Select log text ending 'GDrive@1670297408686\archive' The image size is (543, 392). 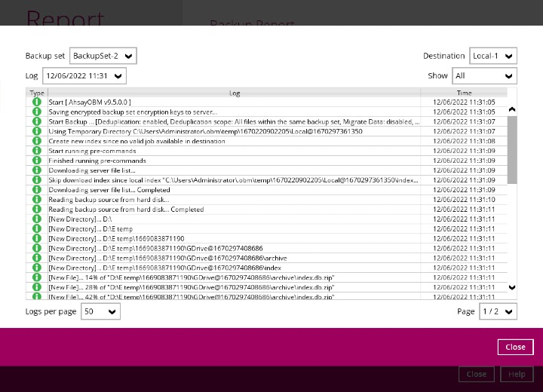167,258
